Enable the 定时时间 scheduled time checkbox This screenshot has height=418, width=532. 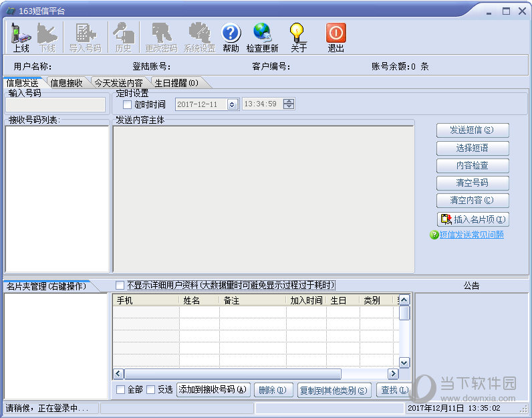(x=127, y=104)
